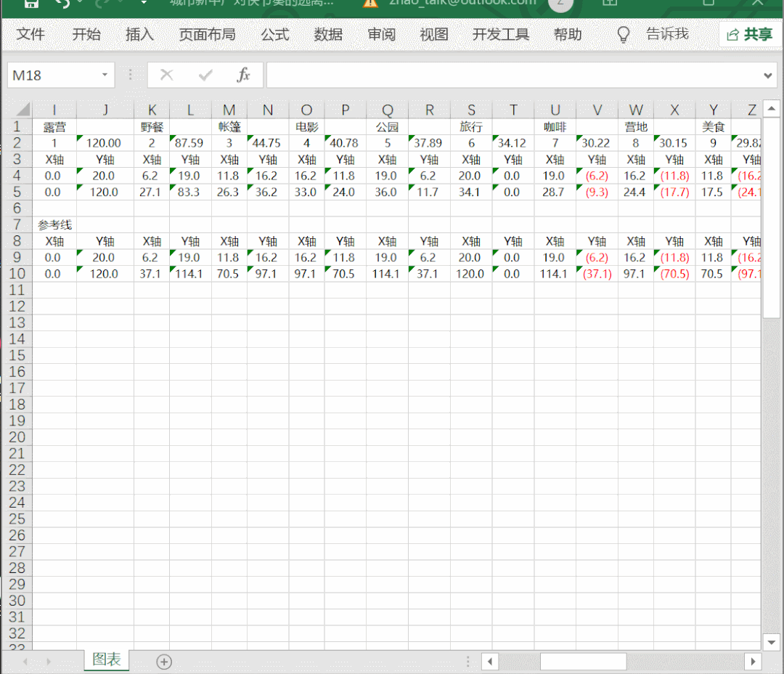Switch to the 开始 ribbon tab
Screen dimensions: 784x674
click(x=86, y=35)
